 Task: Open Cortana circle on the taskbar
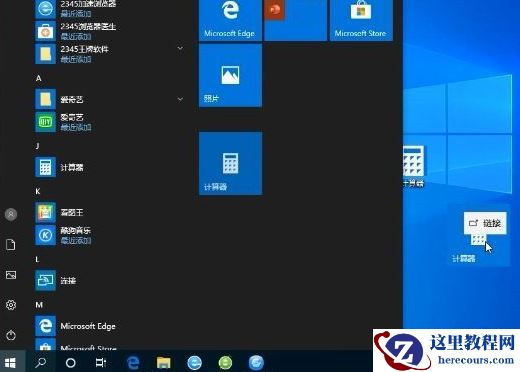[x=71, y=362]
